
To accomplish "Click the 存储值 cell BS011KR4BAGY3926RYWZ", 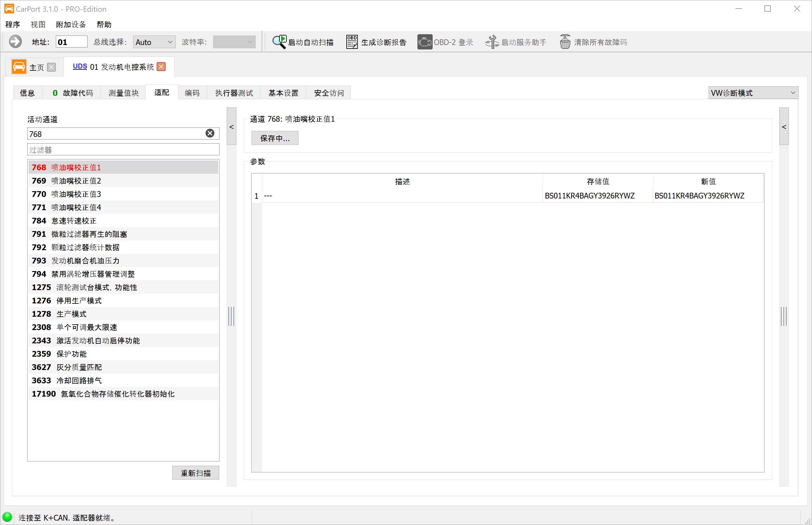I will click(x=598, y=195).
